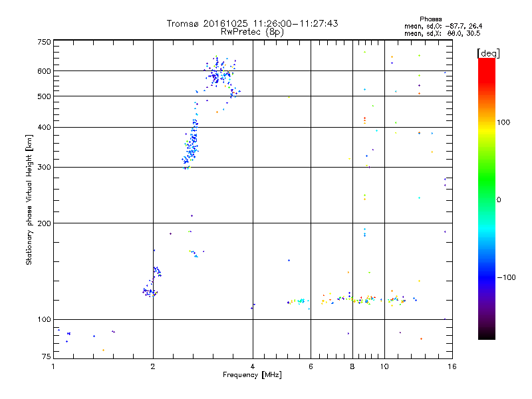Viewport: 532px width, 399px height.
Task: Click the y-axis tick label '75'
Action: [x=47, y=356]
